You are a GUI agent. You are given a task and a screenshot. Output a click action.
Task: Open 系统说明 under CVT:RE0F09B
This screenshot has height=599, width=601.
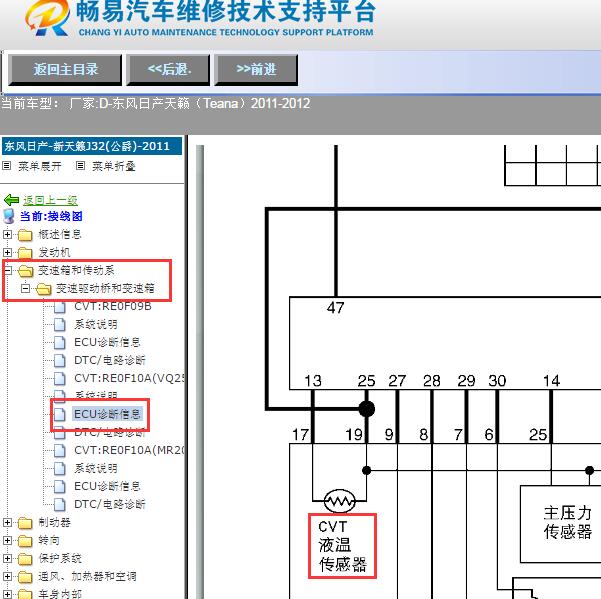tap(96, 325)
